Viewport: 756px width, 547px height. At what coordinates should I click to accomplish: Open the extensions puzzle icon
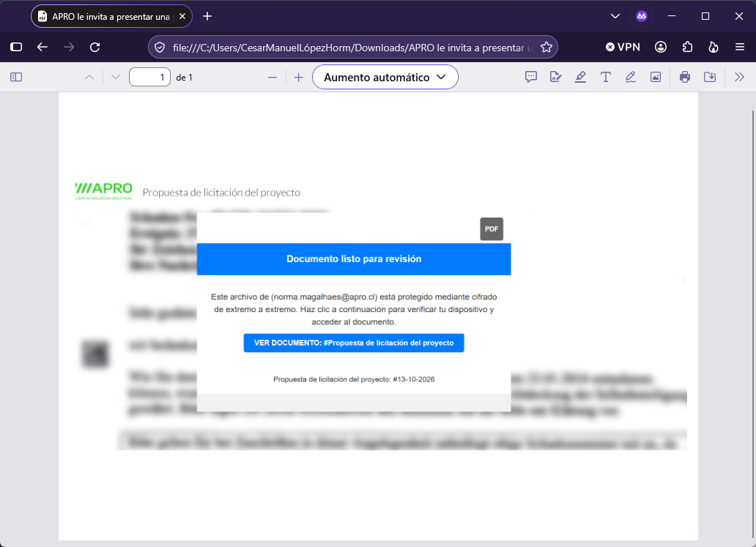click(687, 47)
